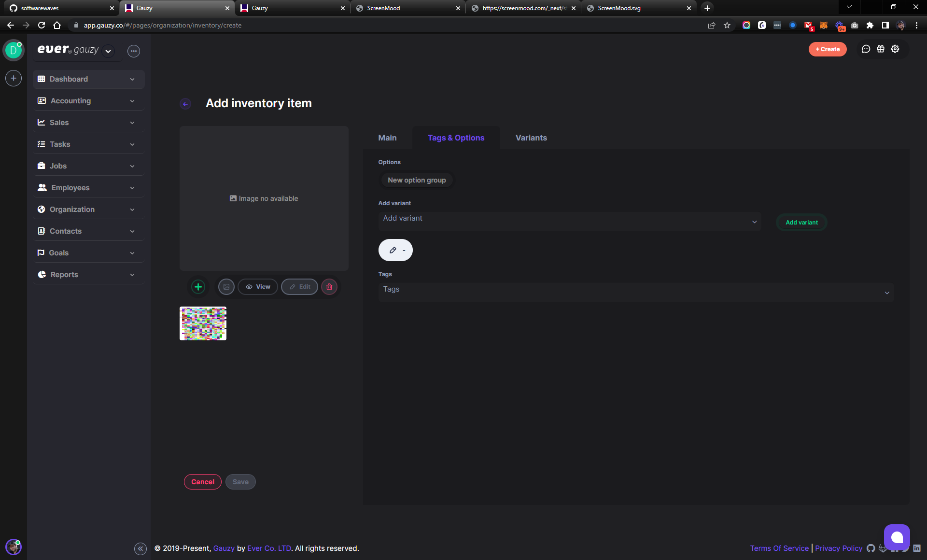
Task: Click the New option group button
Action: click(417, 180)
